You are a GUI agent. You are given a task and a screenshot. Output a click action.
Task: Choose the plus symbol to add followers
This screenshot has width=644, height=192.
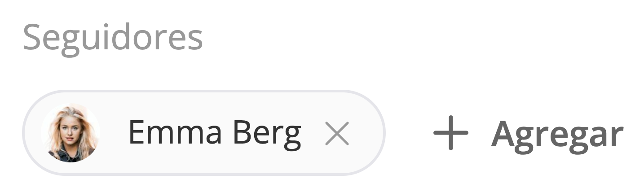[x=450, y=133]
